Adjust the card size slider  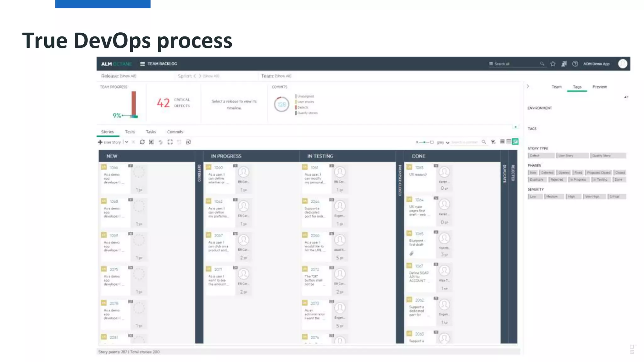click(x=425, y=142)
